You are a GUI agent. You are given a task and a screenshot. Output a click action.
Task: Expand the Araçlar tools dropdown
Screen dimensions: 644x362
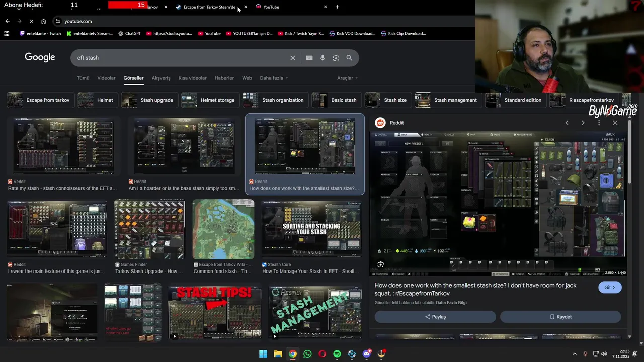click(x=347, y=78)
